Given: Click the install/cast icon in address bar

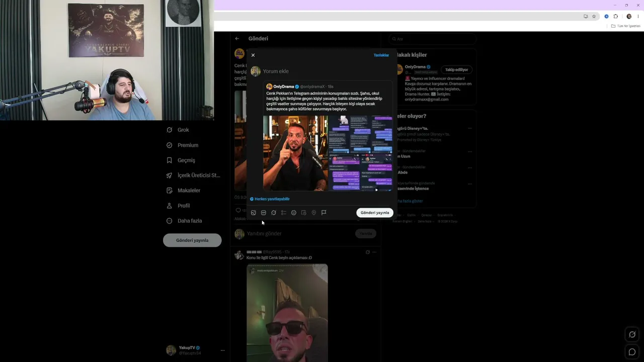Looking at the screenshot, I should [x=586, y=17].
